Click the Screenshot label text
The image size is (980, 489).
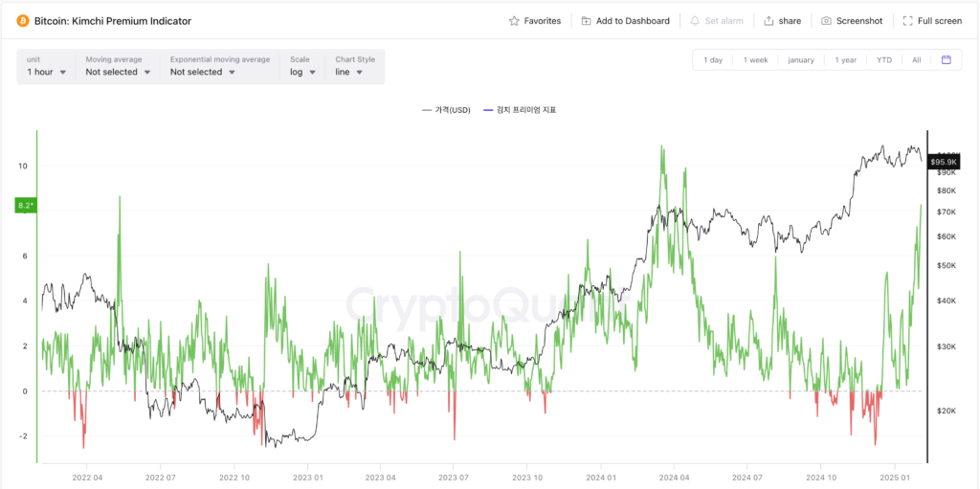pos(859,21)
